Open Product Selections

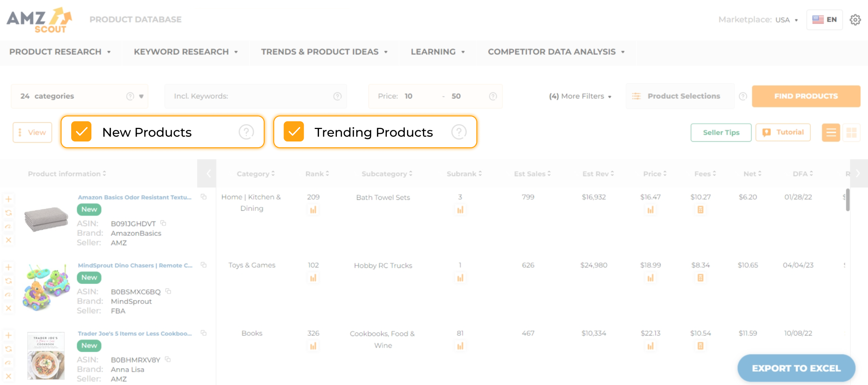point(680,96)
